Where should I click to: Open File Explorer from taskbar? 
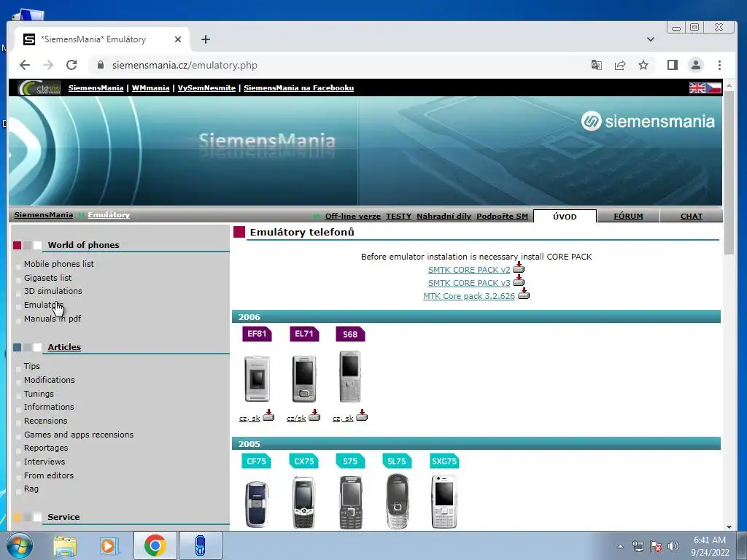[x=65, y=545]
